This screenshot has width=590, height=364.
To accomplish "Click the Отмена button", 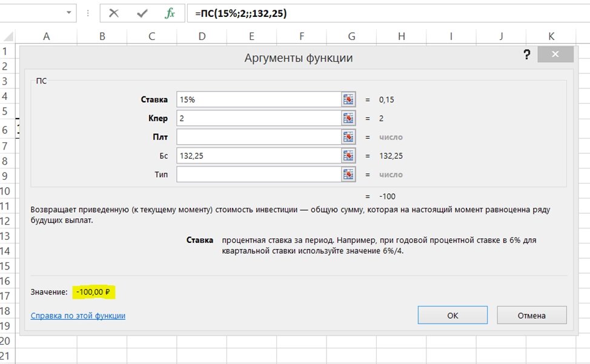I will tap(532, 315).
